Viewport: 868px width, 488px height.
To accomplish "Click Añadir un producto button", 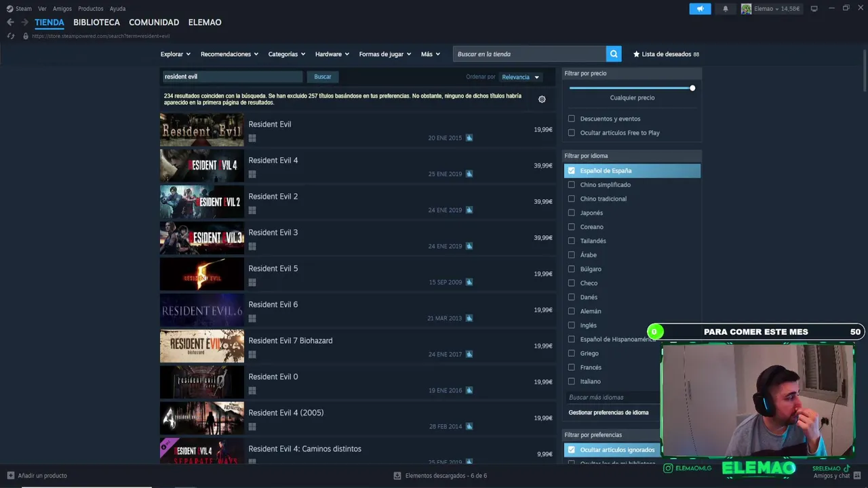I will pyautogui.click(x=37, y=475).
